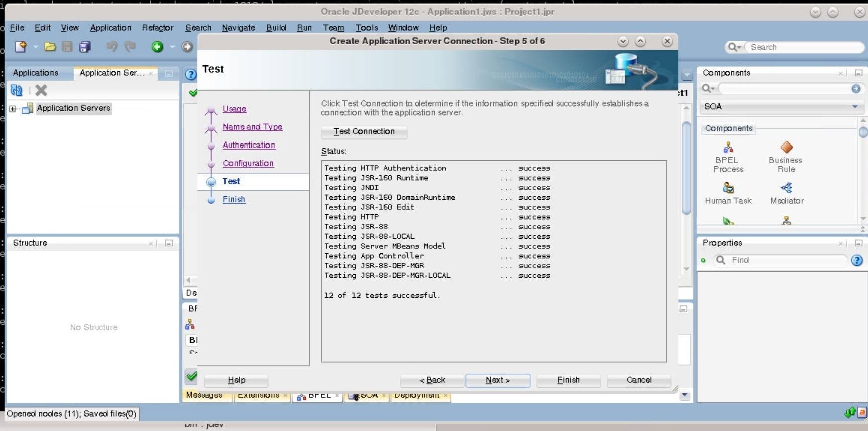Select the Mediator component icon

click(x=787, y=188)
